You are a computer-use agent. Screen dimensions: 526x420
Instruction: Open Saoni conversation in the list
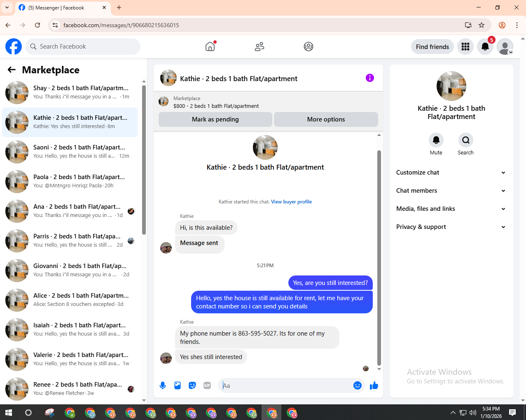[70, 152]
